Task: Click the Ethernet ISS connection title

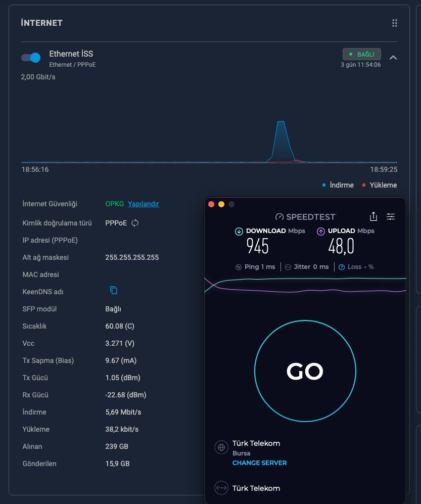Action: pyautogui.click(x=71, y=54)
